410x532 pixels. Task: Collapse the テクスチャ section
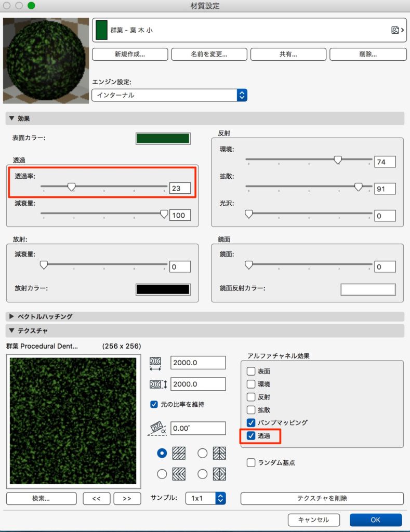click(11, 330)
